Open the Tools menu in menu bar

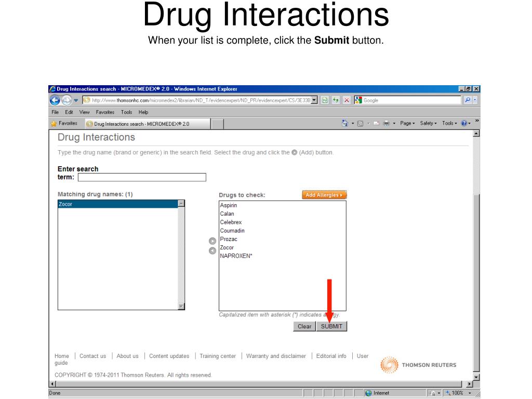click(x=126, y=112)
